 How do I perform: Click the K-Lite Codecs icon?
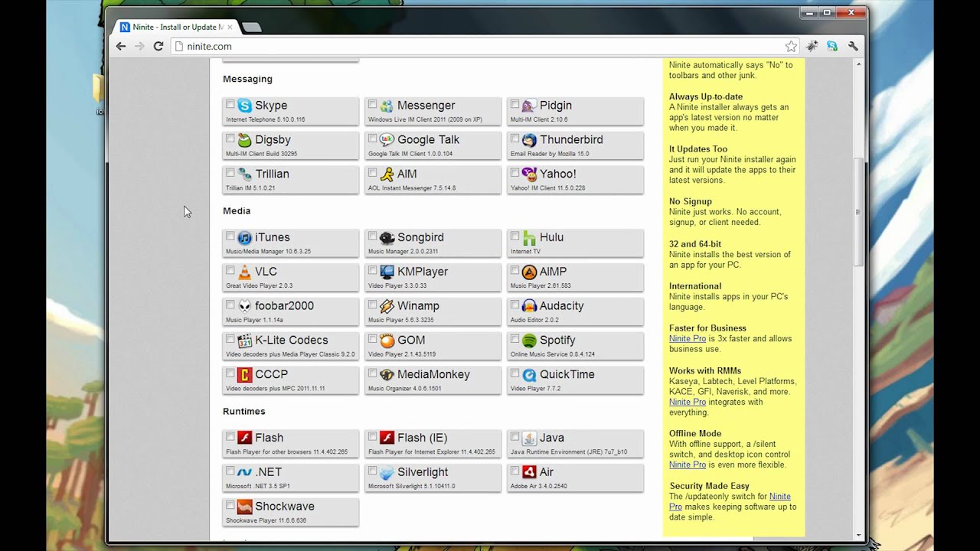(x=244, y=341)
